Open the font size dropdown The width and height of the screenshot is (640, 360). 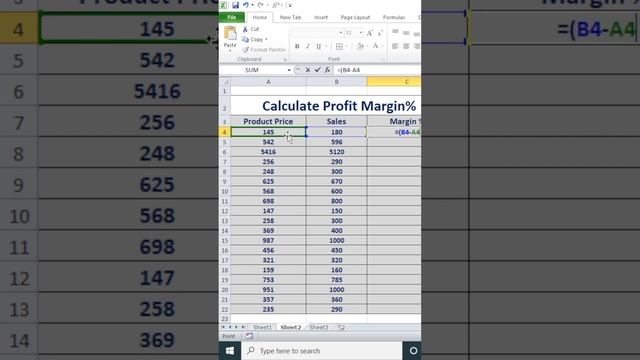pyautogui.click(x=361, y=33)
